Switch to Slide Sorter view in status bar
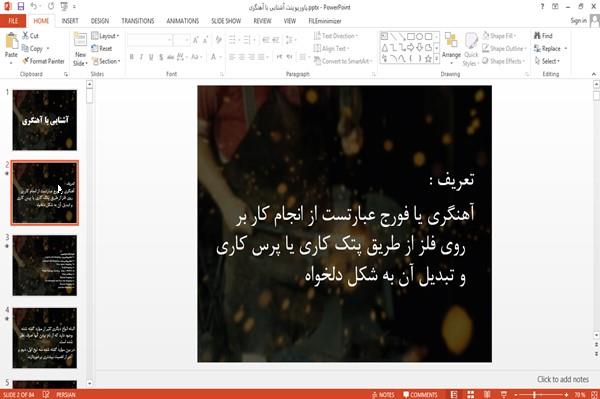This screenshot has height=399, width=600. [471, 394]
